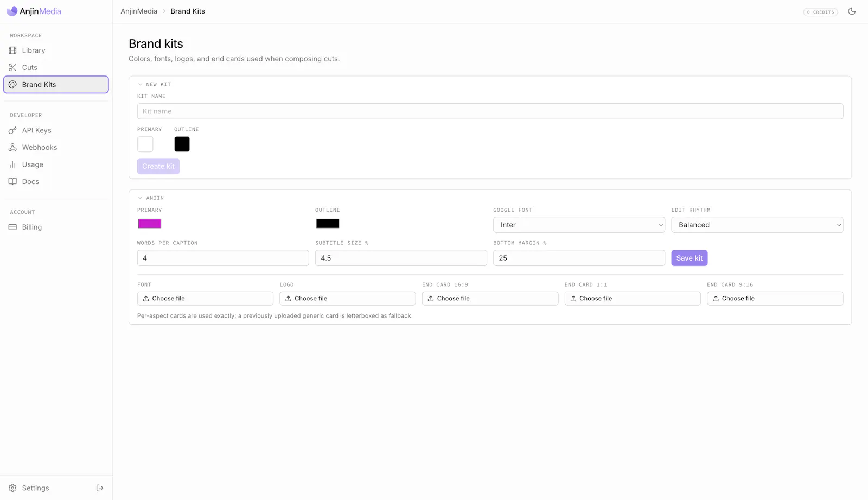Click the API Keys key icon
The width and height of the screenshot is (868, 500).
12,130
